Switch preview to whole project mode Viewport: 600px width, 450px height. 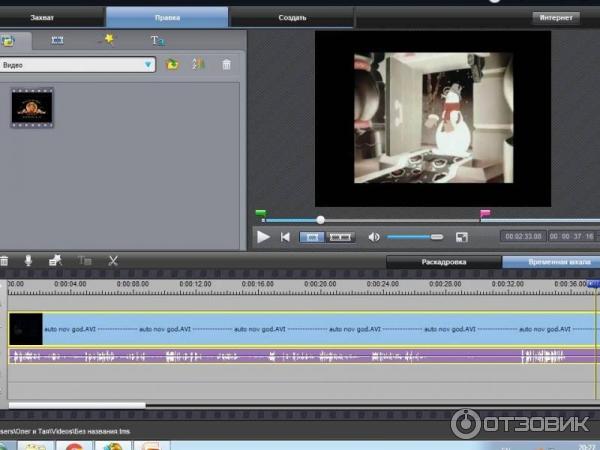point(341,237)
